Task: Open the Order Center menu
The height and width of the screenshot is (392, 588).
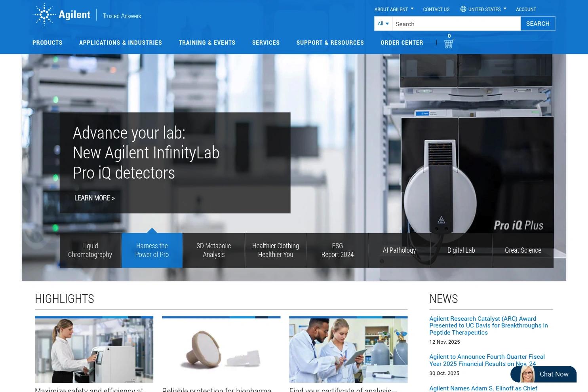Action: (x=402, y=42)
